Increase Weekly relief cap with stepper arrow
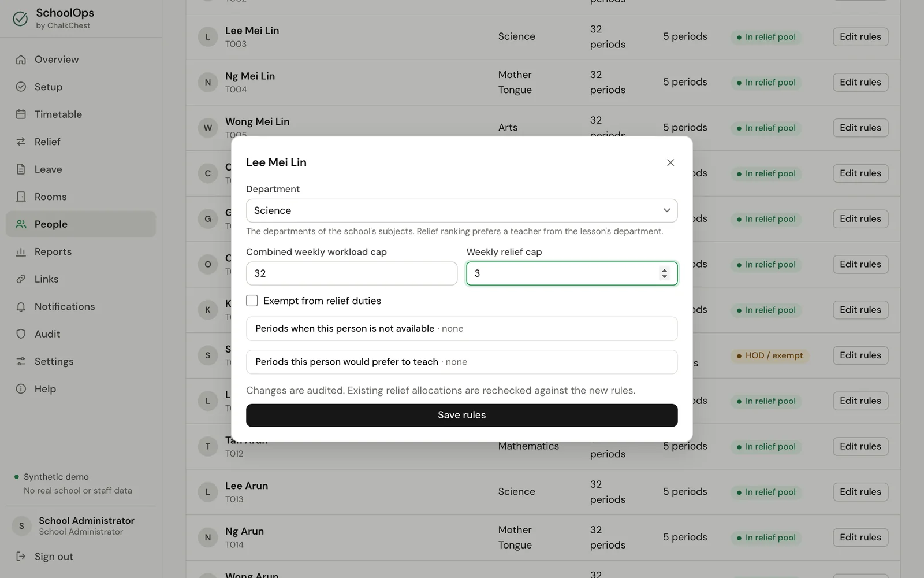The width and height of the screenshot is (924, 578). coord(665,270)
